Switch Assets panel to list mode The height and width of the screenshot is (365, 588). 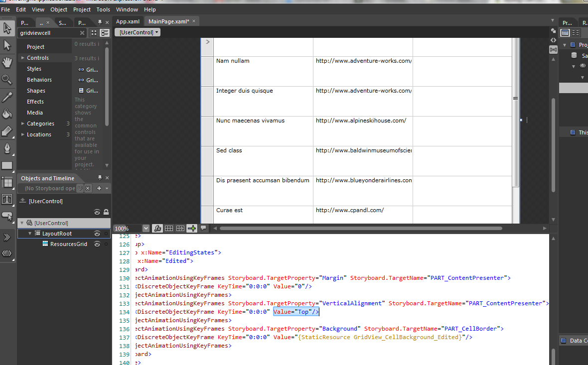coord(105,33)
